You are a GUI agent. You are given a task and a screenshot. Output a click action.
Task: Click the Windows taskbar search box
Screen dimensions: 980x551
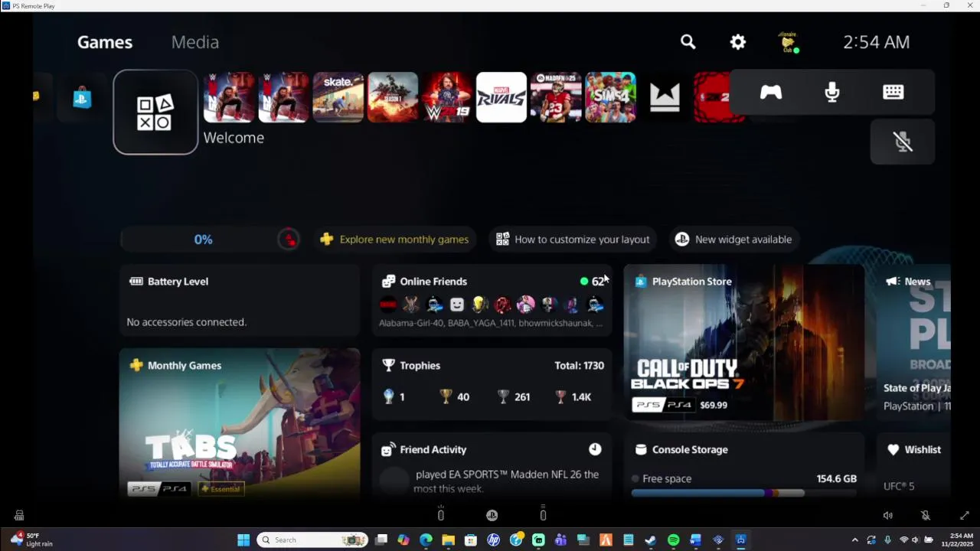coord(312,540)
